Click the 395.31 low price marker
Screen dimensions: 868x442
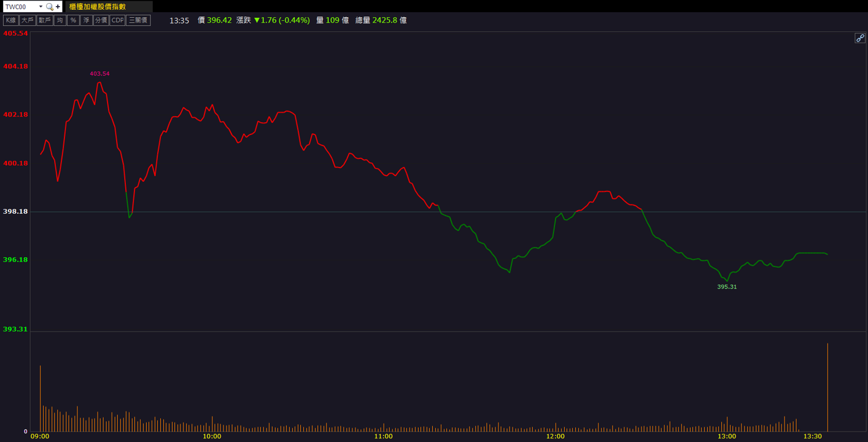(x=727, y=287)
